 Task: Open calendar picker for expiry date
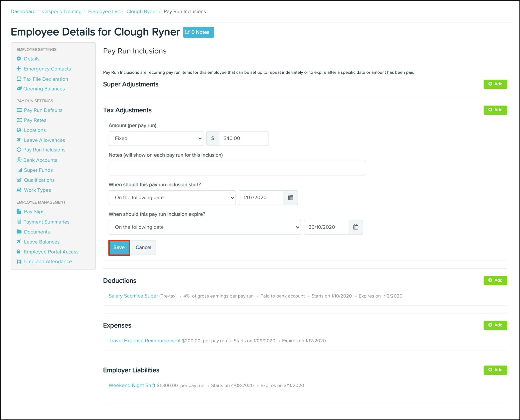pyautogui.click(x=356, y=227)
